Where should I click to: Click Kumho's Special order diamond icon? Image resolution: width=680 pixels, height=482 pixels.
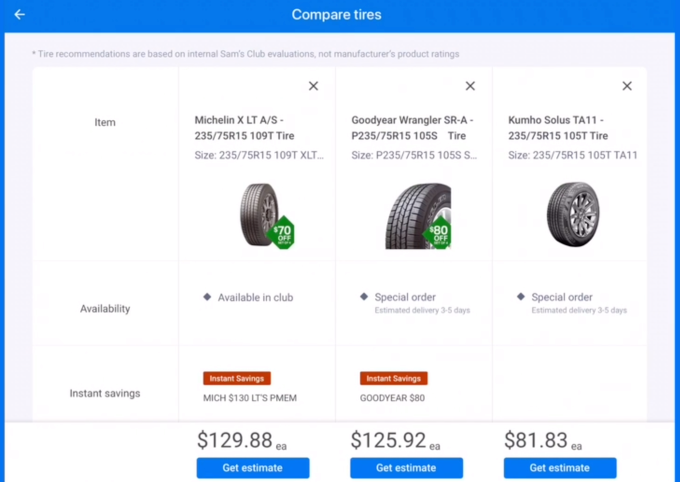click(521, 297)
